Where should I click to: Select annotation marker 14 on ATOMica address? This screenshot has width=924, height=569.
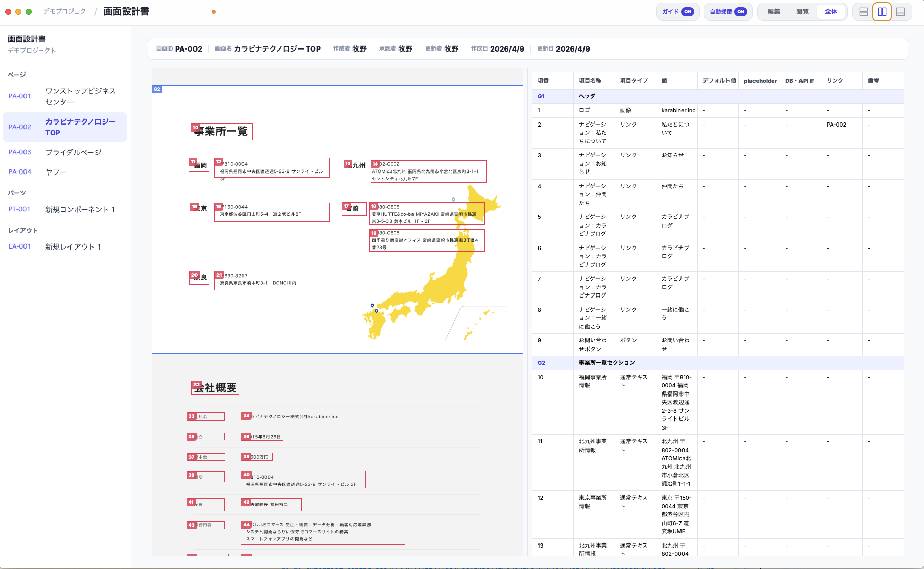[x=375, y=164]
